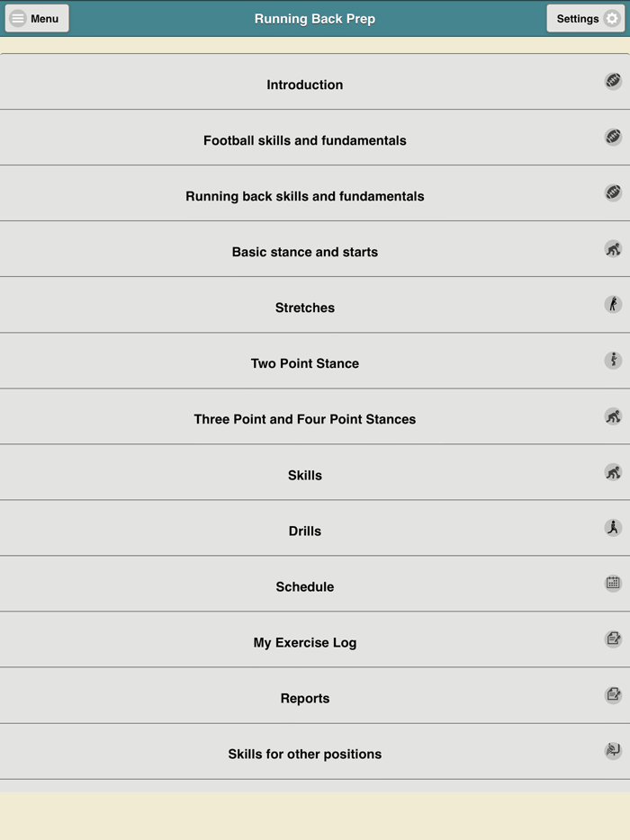Click the crouching player icon for Basic stance
630x840 pixels.
pos(613,249)
